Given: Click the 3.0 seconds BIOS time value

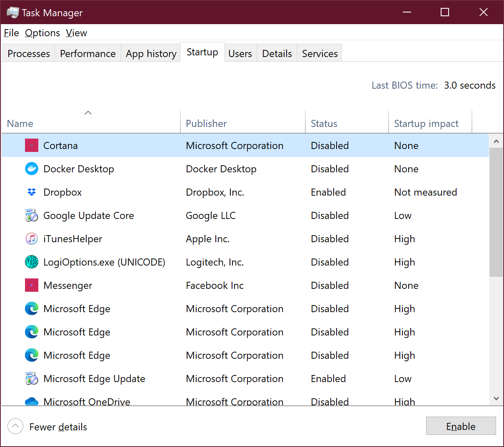Looking at the screenshot, I should (470, 85).
